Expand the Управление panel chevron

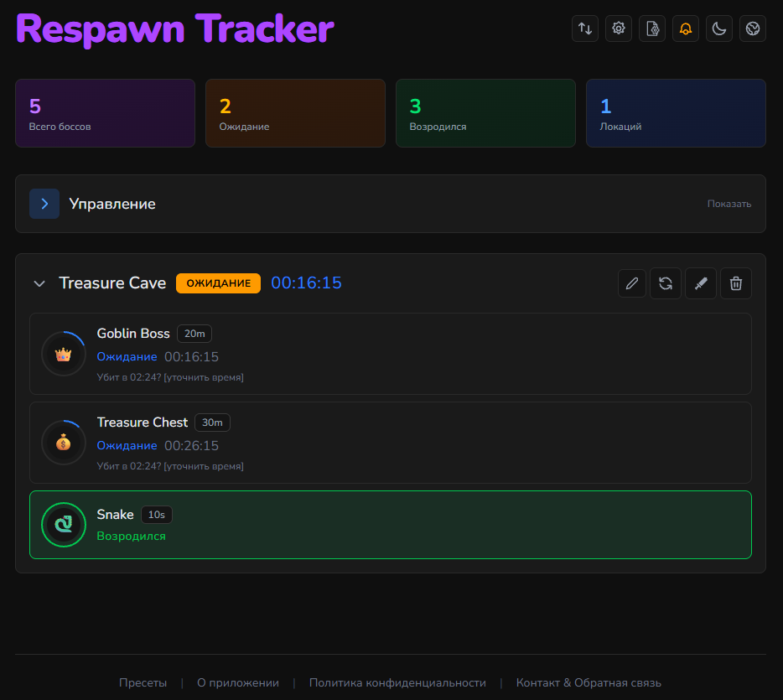click(44, 204)
